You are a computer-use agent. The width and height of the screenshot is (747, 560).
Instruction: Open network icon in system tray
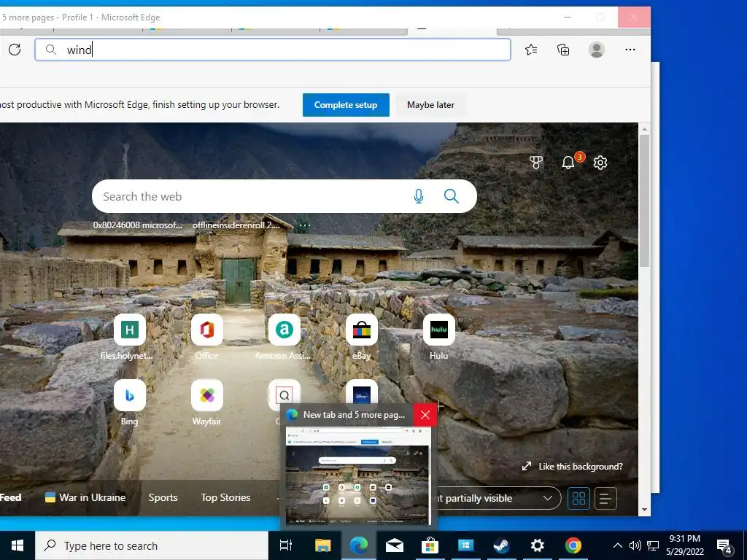[x=653, y=545]
